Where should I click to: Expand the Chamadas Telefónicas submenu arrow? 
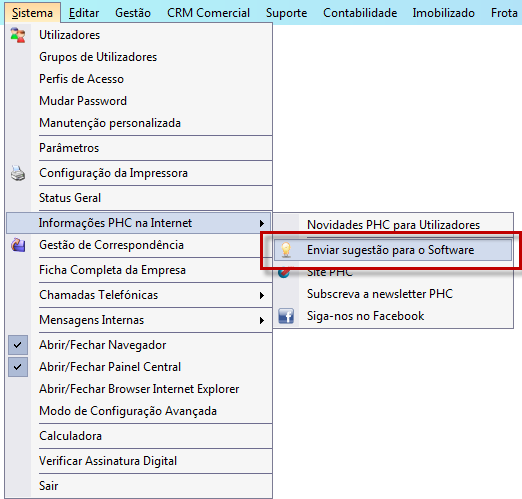click(x=262, y=295)
